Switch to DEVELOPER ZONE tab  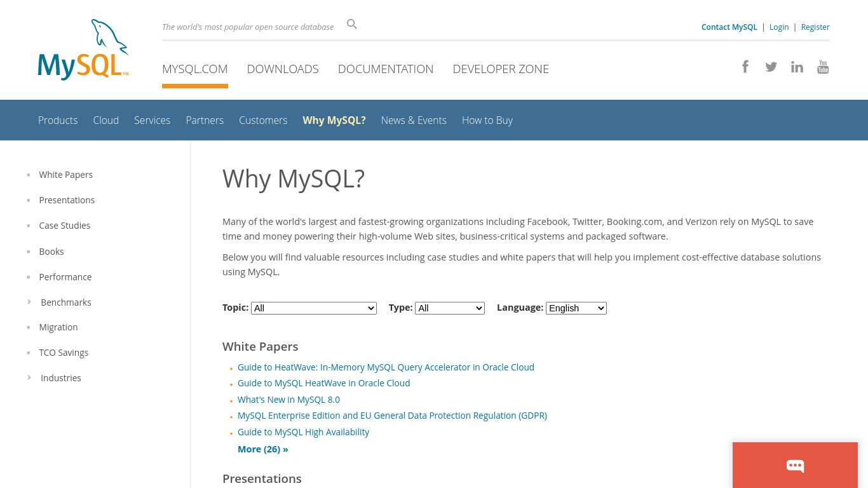click(x=501, y=69)
